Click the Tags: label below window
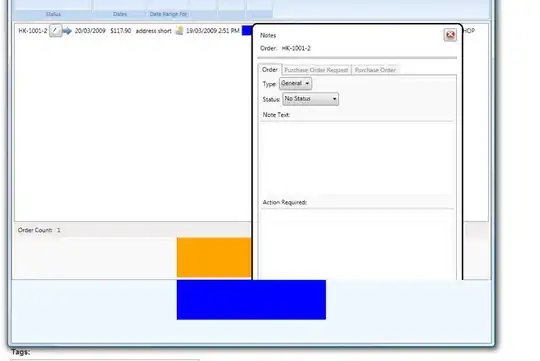540x361 pixels. tap(20, 352)
